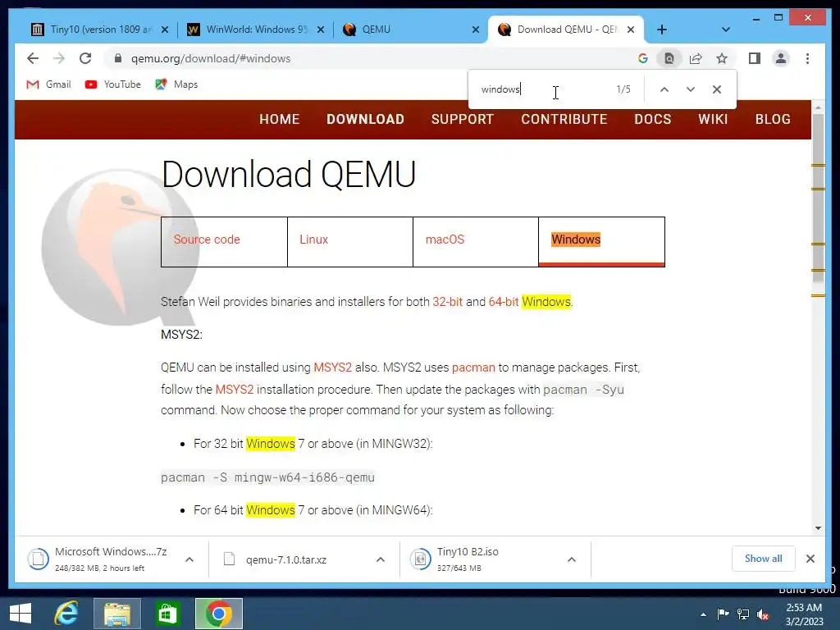
Task: Jump to next find result
Action: [x=691, y=89]
